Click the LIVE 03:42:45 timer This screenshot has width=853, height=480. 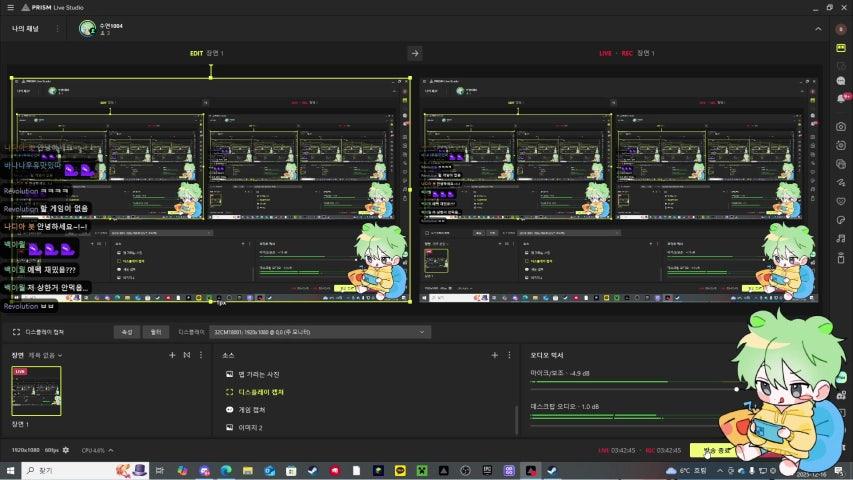click(x=617, y=451)
